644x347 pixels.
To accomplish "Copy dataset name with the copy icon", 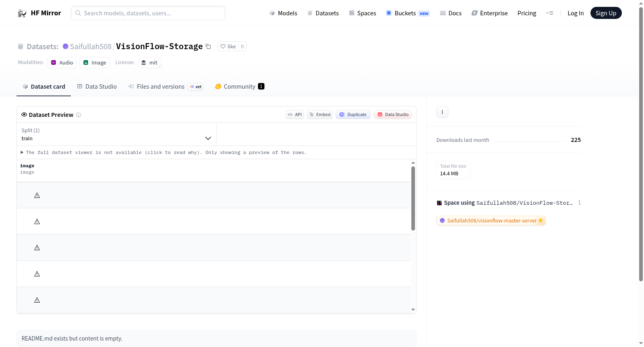I will click(208, 46).
